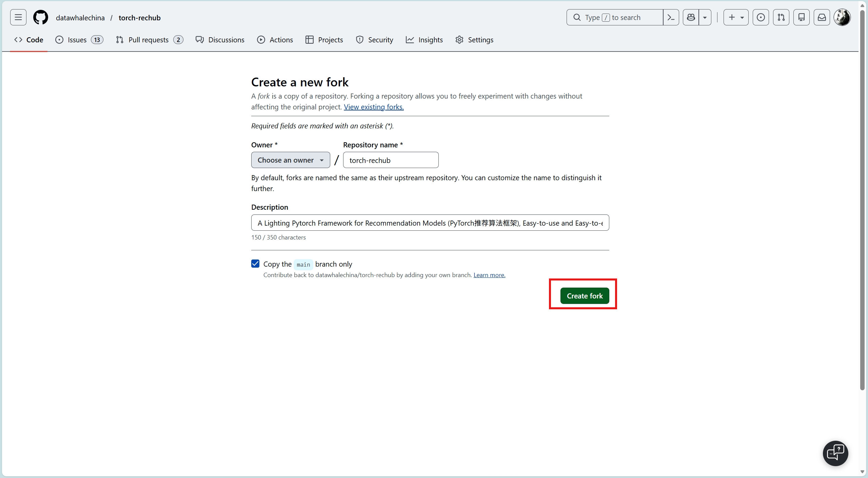Open the issues icon in header
The height and width of the screenshot is (478, 868).
click(x=761, y=17)
